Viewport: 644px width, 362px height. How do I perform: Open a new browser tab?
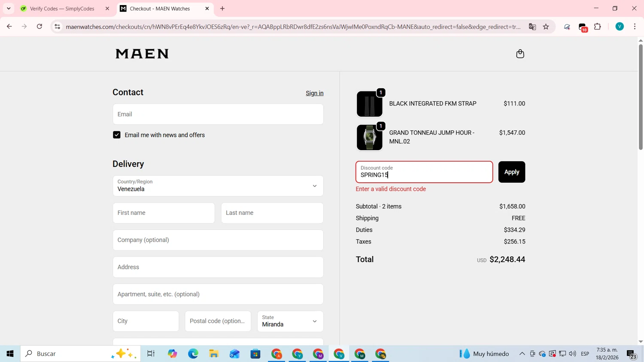222,9
